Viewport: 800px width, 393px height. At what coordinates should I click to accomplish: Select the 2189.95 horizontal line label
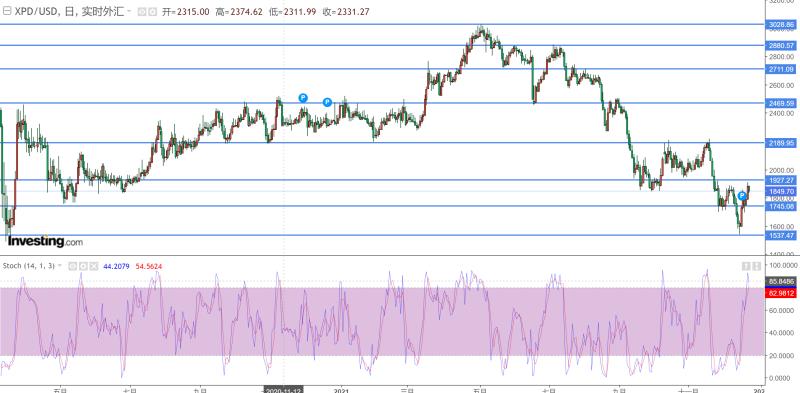[x=781, y=143]
